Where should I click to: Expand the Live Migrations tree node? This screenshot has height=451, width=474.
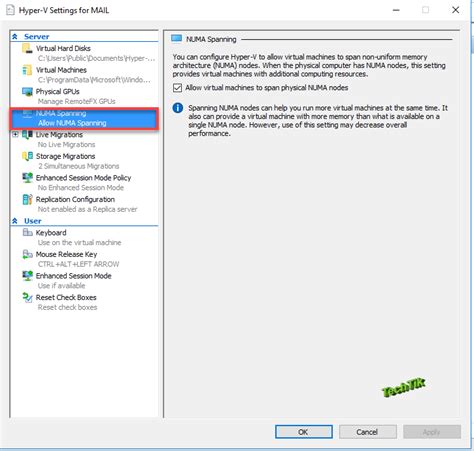click(15, 135)
